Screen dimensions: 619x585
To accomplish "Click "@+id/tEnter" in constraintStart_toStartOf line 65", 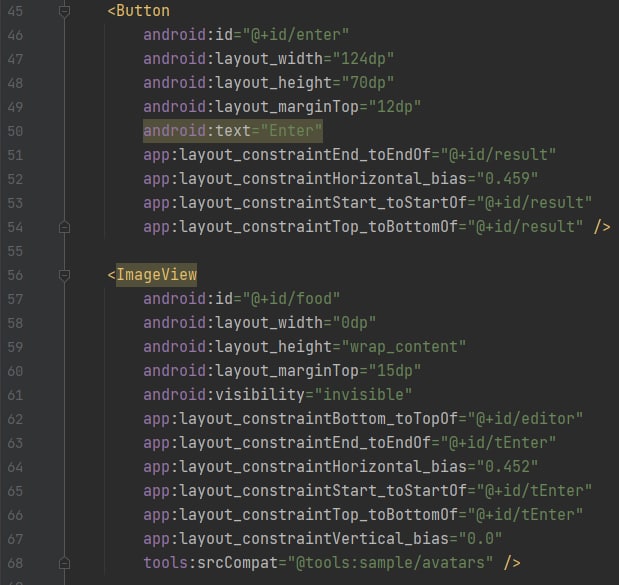I will (534, 491).
